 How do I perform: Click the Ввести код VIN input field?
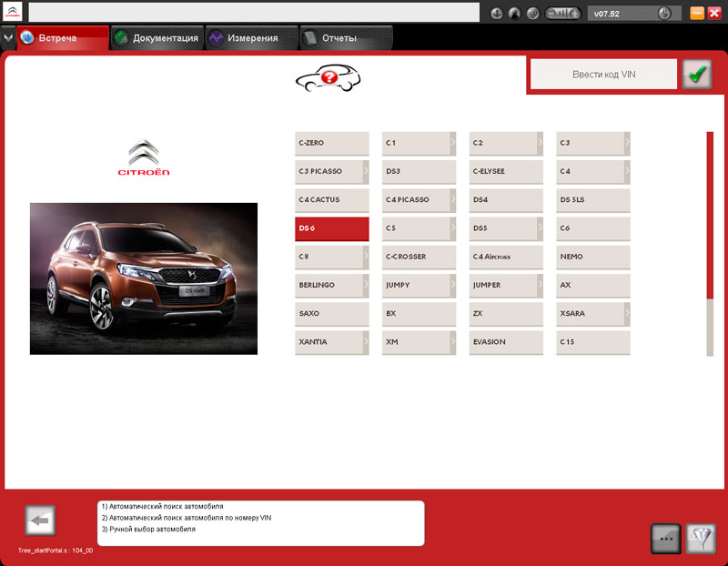click(x=603, y=75)
